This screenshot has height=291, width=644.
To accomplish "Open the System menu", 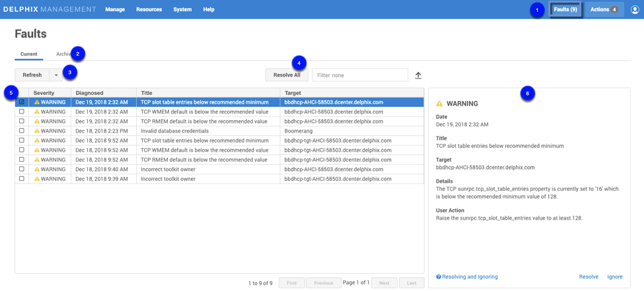I will [182, 10].
